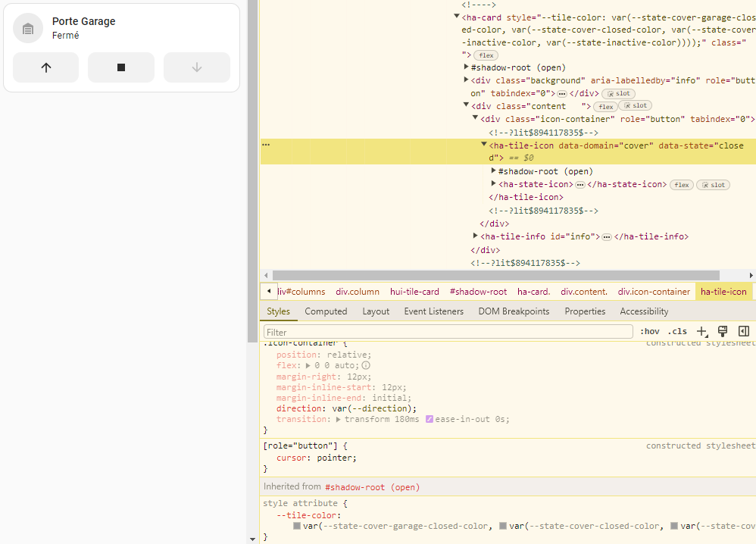Select div.icon-container in the breadcrumb
The image size is (756, 544).
click(x=654, y=292)
